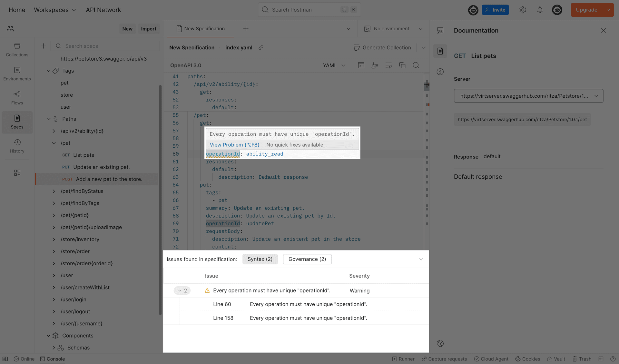Viewport: 619px width, 364px height.
Task: Collapse the Tags section in the spec outline
Action: [49, 71]
